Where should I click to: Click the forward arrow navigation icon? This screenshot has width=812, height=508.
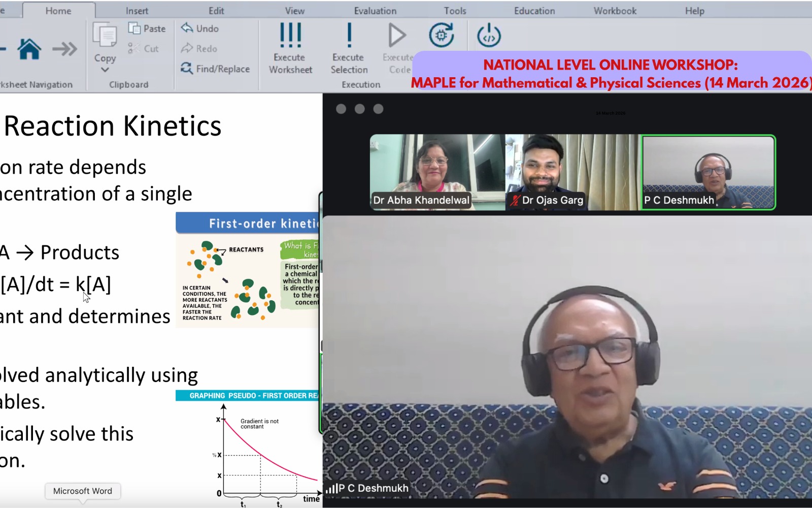point(65,49)
